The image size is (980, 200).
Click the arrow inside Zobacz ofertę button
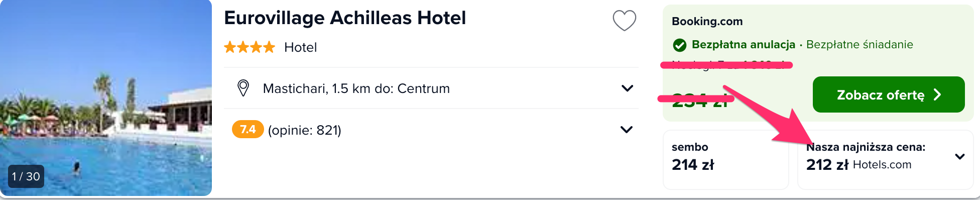pos(937,94)
